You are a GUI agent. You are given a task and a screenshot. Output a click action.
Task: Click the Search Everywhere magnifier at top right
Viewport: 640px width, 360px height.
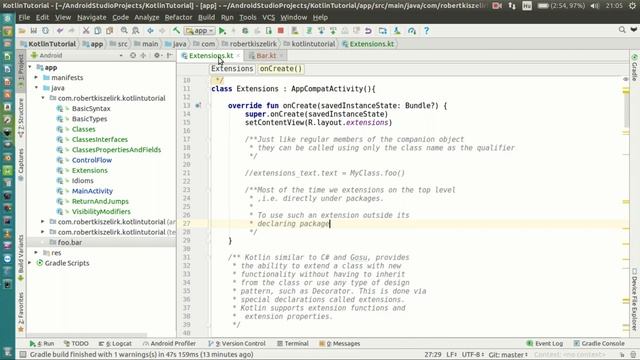622,30
